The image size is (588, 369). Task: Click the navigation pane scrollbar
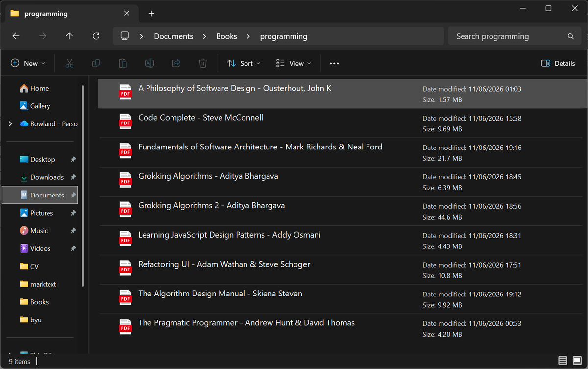(x=83, y=186)
